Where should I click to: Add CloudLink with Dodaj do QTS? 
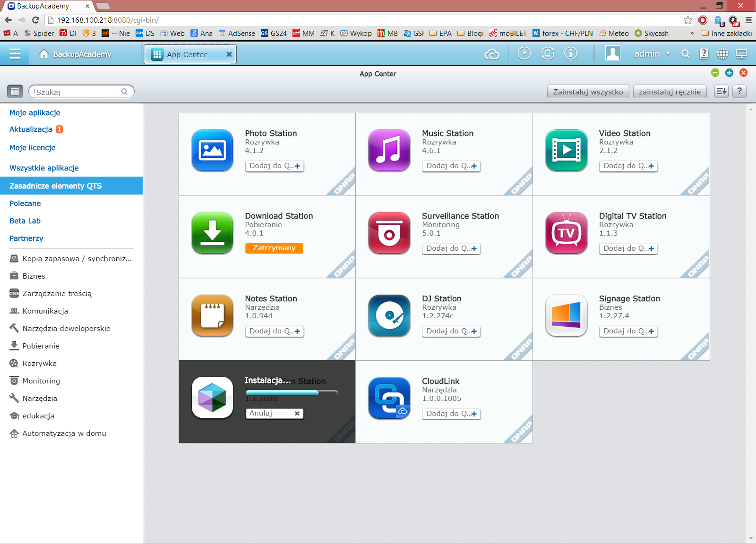pos(451,414)
